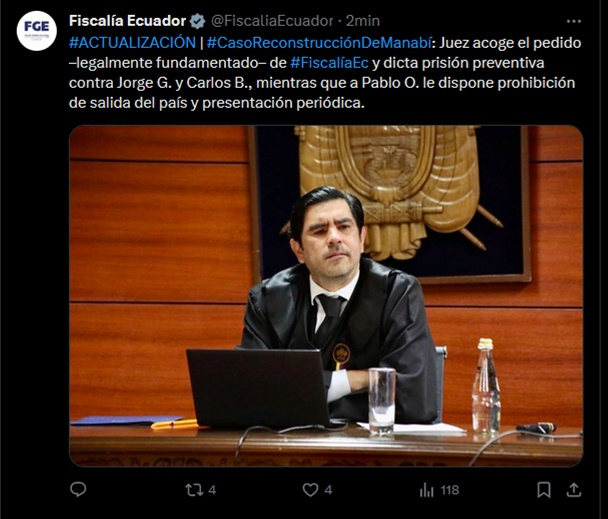Image resolution: width=608 pixels, height=519 pixels.
Task: Open the tweet via the 2min timestamp
Action: (x=363, y=21)
